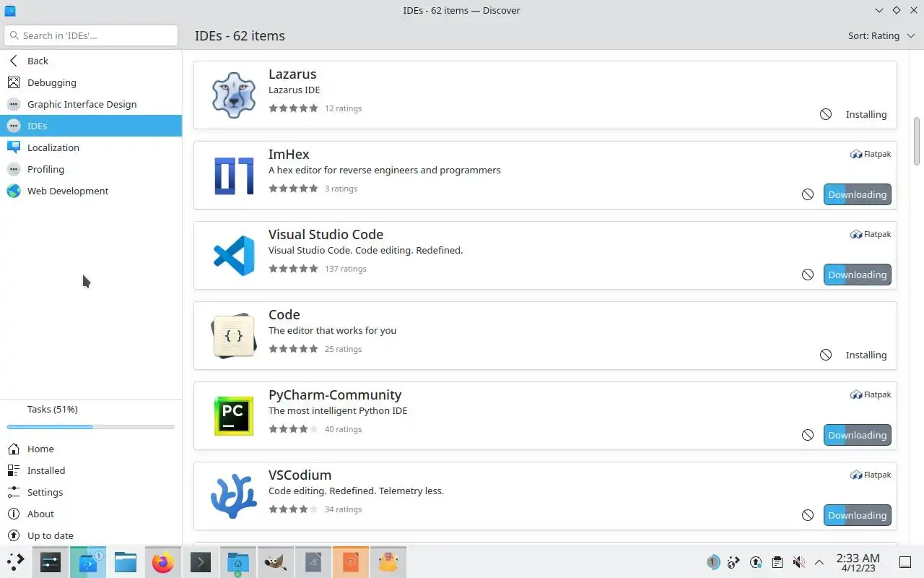Open the Sort: Rating dropdown
This screenshot has height=578, width=924.
coord(881,35)
